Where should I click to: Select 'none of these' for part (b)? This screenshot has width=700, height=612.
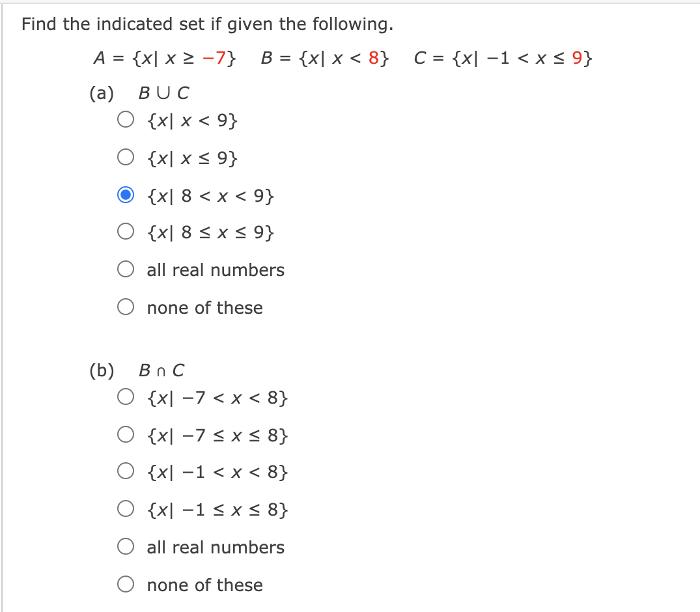(126, 584)
